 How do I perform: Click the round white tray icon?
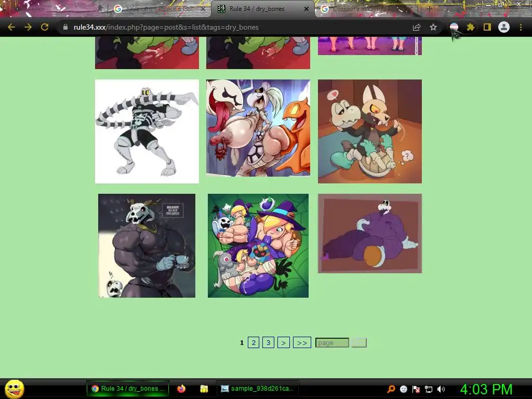pos(403,389)
